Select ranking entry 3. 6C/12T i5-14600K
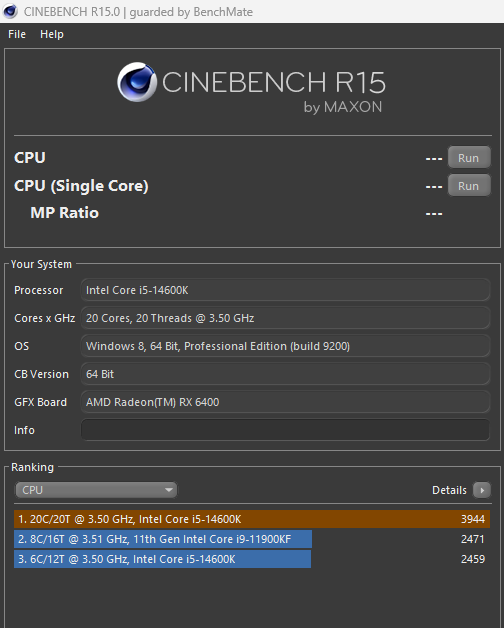This screenshot has width=504, height=628. [252, 559]
